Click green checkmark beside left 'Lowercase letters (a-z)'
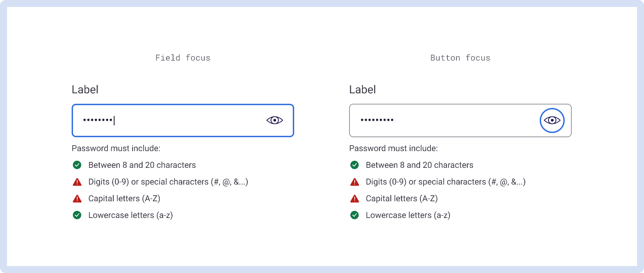This screenshot has width=644, height=273. coord(77,215)
